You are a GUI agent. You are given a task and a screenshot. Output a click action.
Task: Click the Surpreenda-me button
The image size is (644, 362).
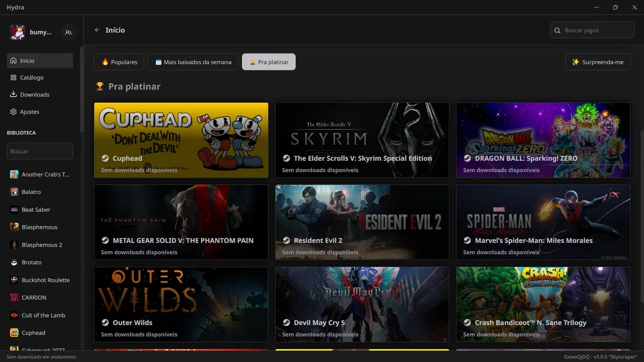pos(598,62)
